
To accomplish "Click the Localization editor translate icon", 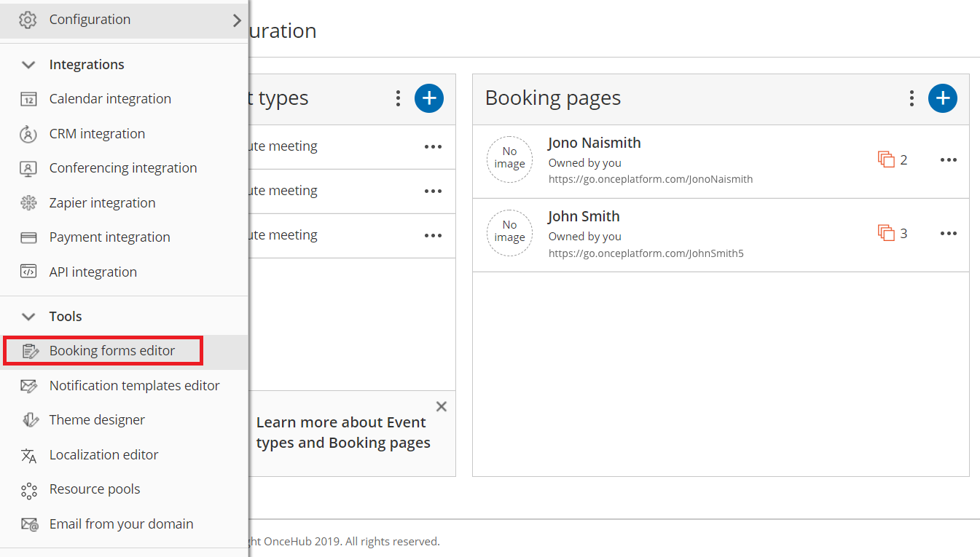I will (28, 455).
